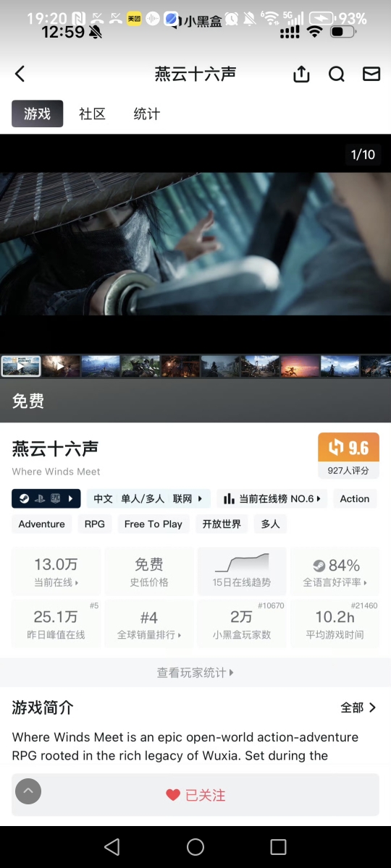The image size is (391, 868).
Task: Tap the search magnifier icon
Action: point(337,74)
